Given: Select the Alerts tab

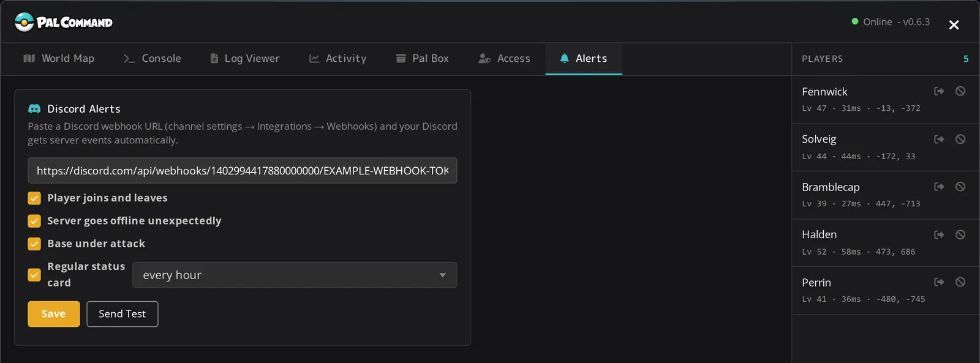Looking at the screenshot, I should coord(584,59).
